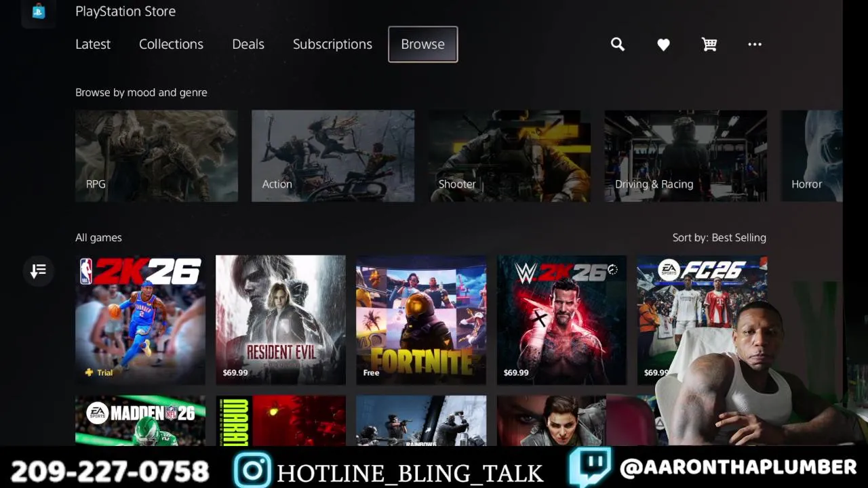Open the shopping cart icon

coord(709,44)
